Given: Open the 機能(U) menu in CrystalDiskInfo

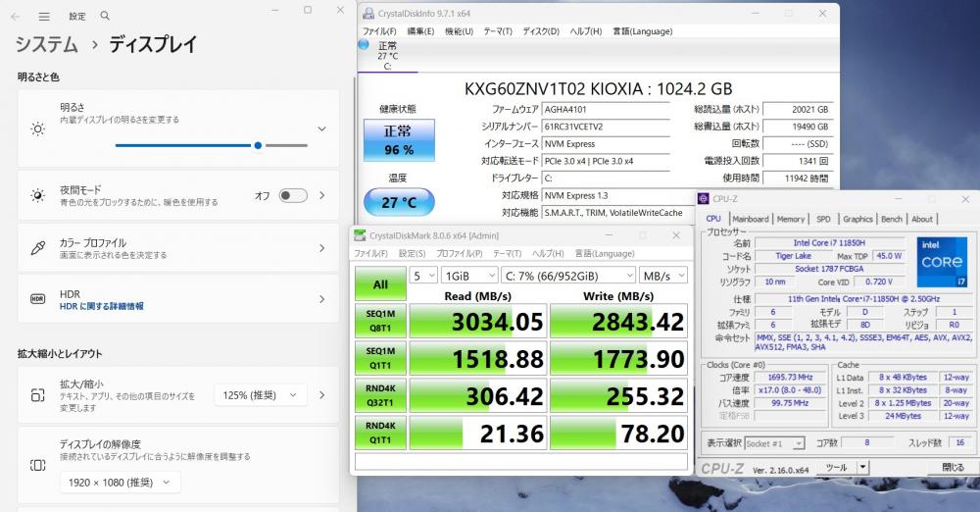Looking at the screenshot, I should 459,30.
